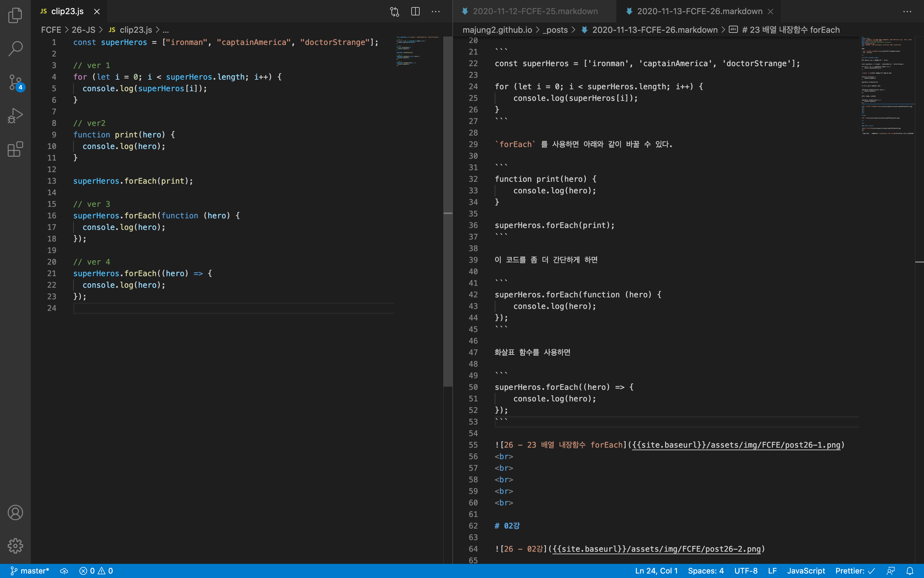This screenshot has height=578, width=924.
Task: Click 26-JS breadcrumb folder
Action: pos(83,30)
